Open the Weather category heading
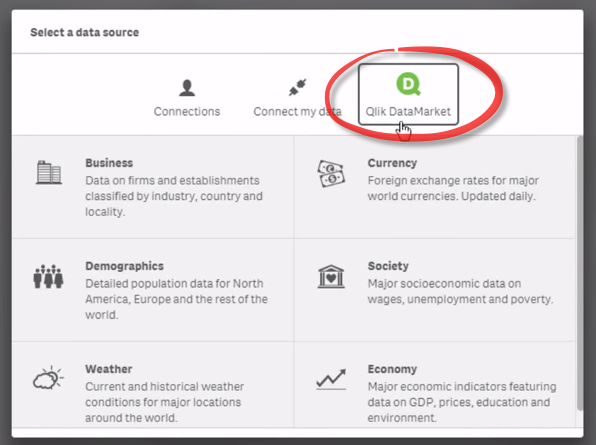This screenshot has width=596, height=445. click(x=109, y=369)
